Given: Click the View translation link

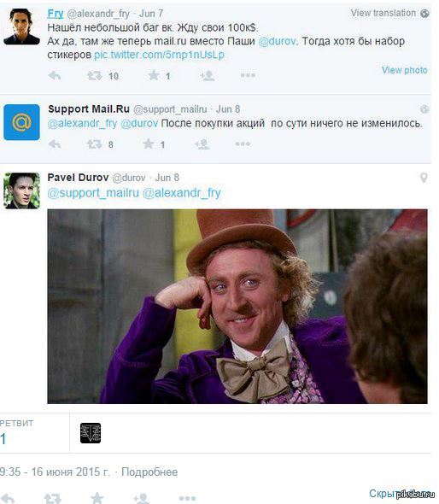Looking at the screenshot, I should [x=383, y=13].
